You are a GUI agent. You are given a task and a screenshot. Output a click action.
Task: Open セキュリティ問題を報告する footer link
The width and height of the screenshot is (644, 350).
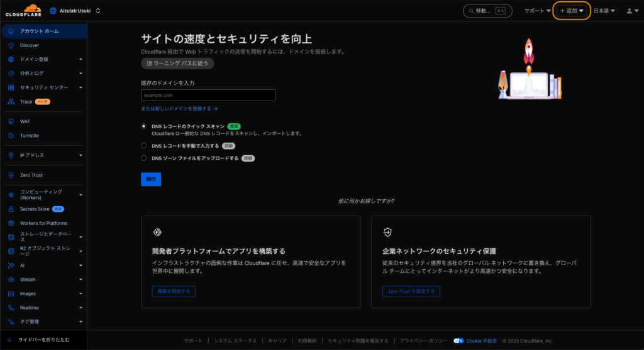coord(358,341)
